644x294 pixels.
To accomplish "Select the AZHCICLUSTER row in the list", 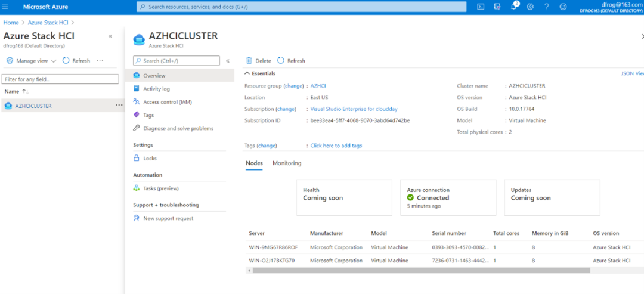I will coord(63,106).
